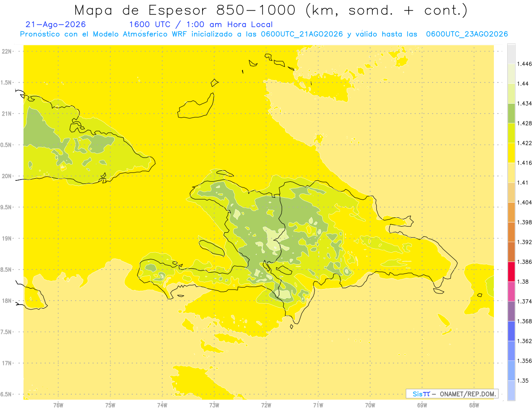Pick legend swatch between 1.35 and 1.356
This screenshot has height=411, width=532.
point(511,371)
